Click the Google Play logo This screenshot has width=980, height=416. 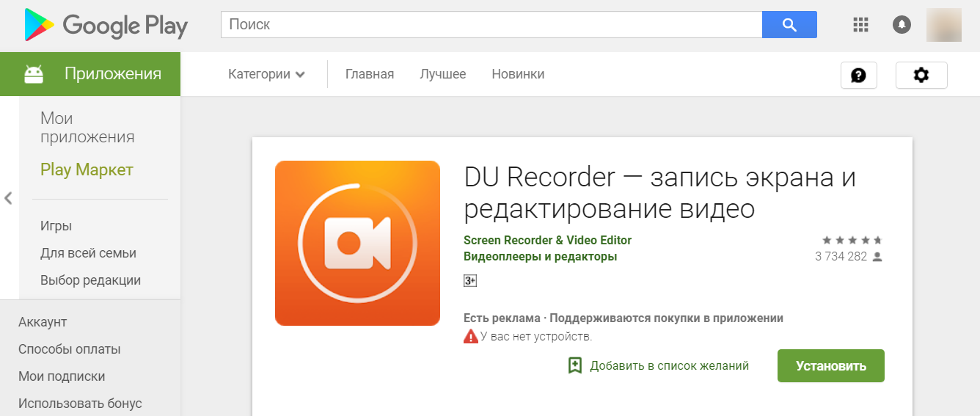(106, 26)
